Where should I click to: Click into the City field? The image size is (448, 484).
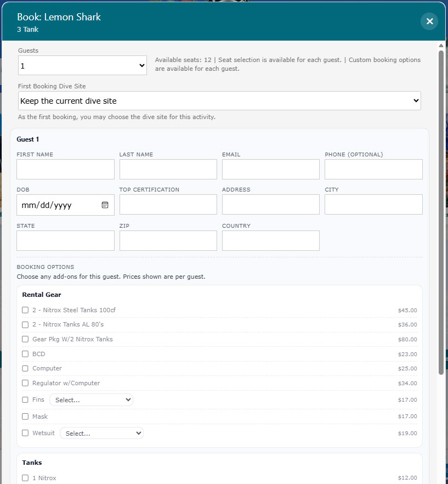pyautogui.click(x=373, y=204)
